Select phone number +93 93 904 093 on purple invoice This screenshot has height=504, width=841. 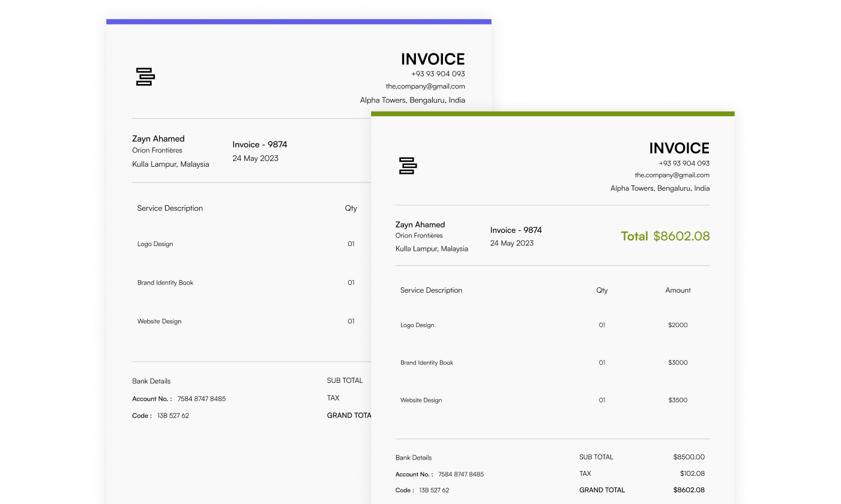pyautogui.click(x=438, y=74)
